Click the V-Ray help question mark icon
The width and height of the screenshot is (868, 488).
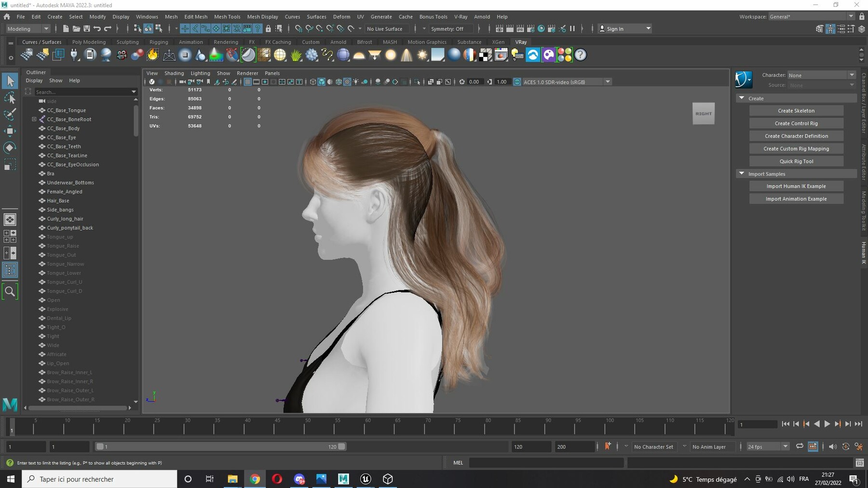581,55
